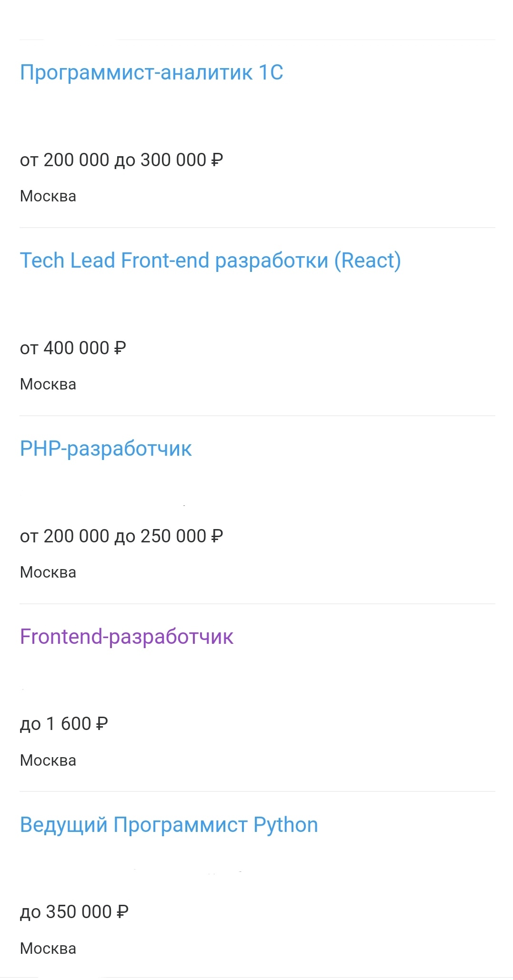
Task: Open Tech Lead Front-end разработки (React) listing
Action: [210, 260]
